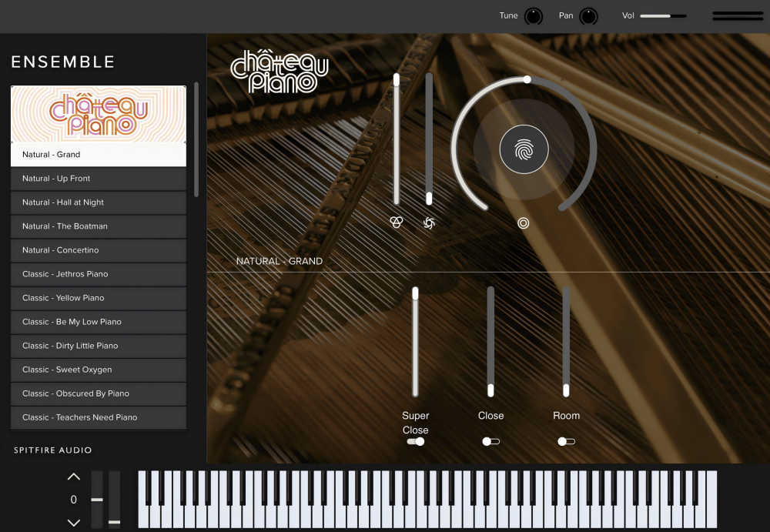The height and width of the screenshot is (532, 770).
Task: Click the swirl dynamics icon
Action: [429, 223]
